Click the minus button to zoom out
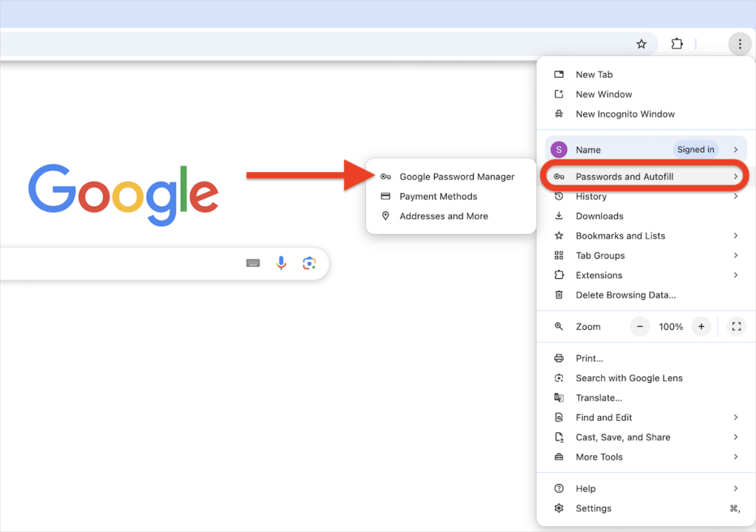The width and height of the screenshot is (756, 532). tap(639, 326)
